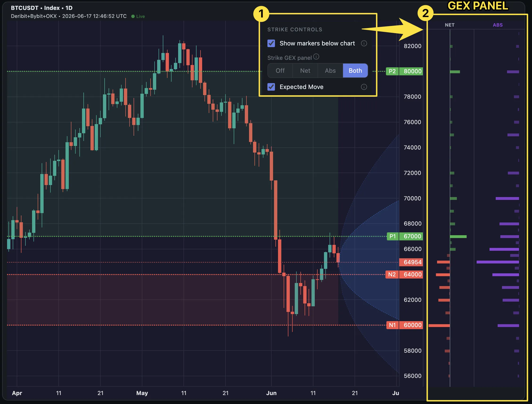
Task: Click the P1 67000 level label
Action: click(x=405, y=236)
